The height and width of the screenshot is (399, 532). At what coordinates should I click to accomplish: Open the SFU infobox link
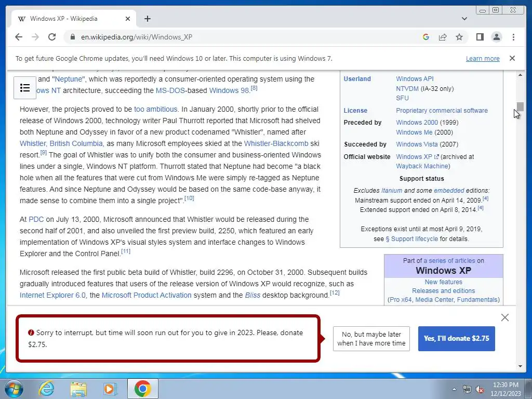[403, 98]
